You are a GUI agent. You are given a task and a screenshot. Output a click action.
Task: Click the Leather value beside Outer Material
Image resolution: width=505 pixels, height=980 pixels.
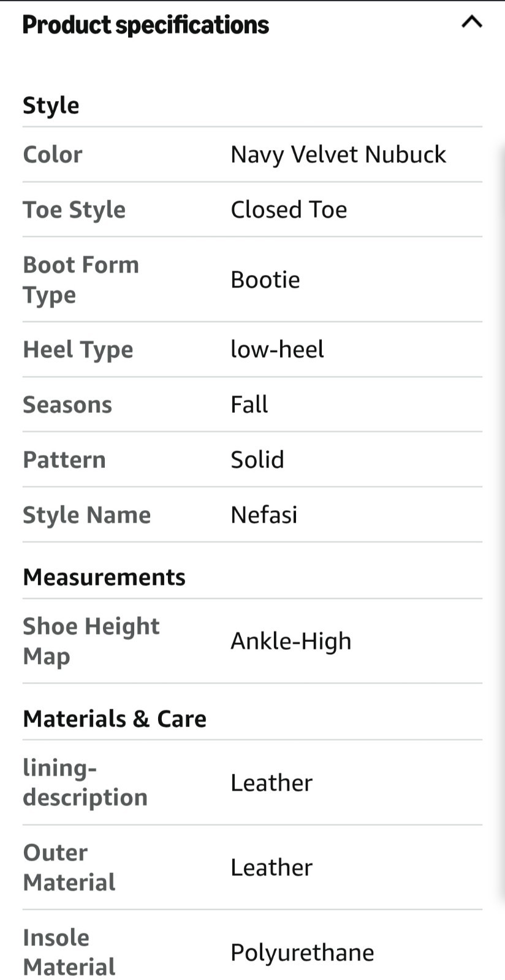[x=271, y=867]
